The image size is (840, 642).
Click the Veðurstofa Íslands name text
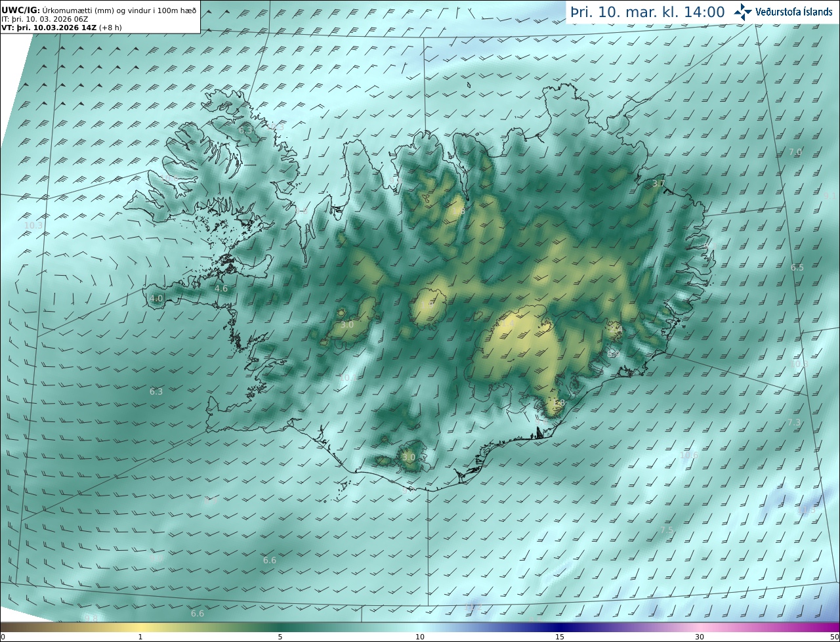[793, 12]
